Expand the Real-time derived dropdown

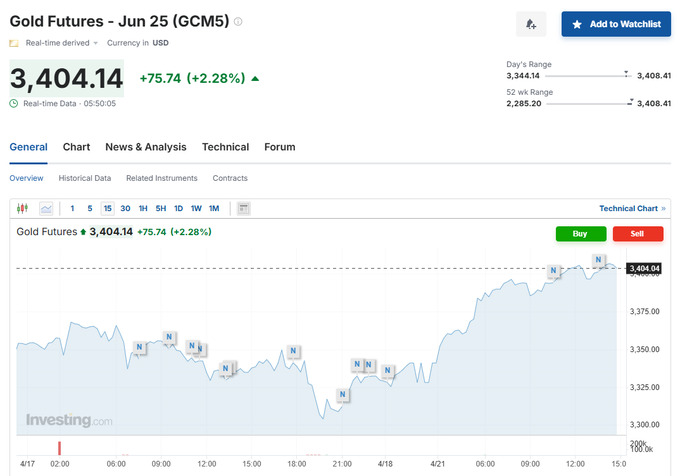coord(96,43)
